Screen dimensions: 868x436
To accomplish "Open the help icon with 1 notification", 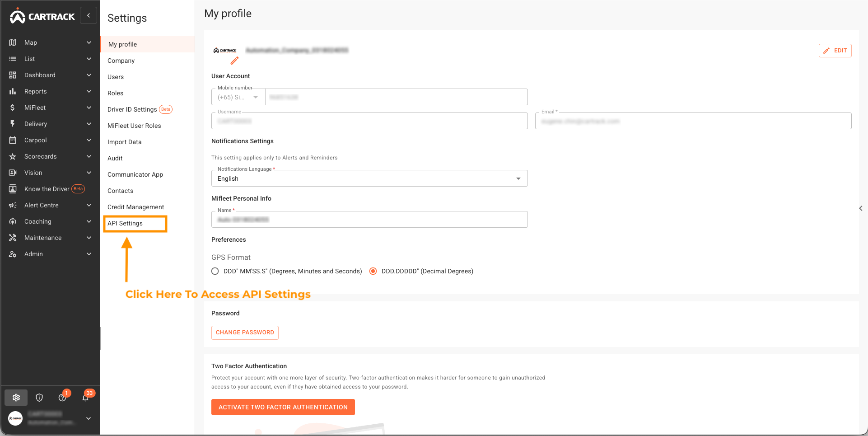I will pyautogui.click(x=62, y=398).
